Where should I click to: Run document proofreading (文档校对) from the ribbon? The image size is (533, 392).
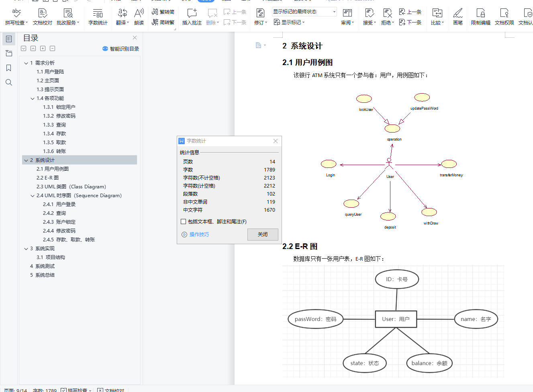(x=43, y=17)
